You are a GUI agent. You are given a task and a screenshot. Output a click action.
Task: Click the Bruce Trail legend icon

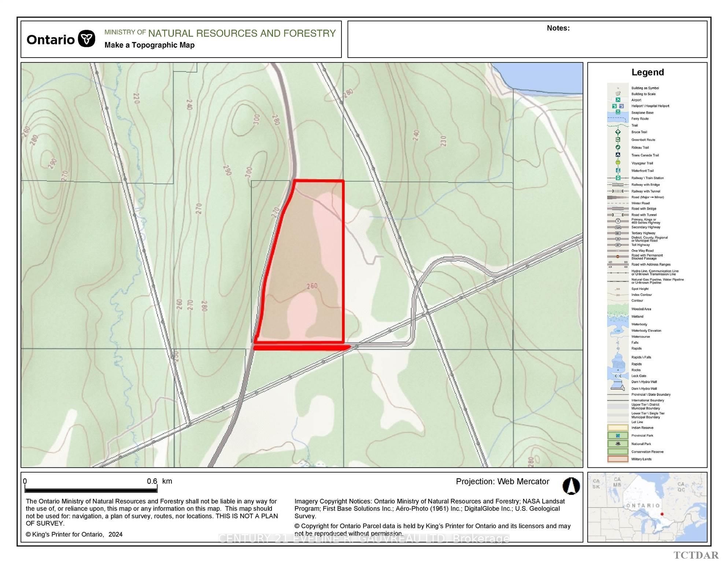point(618,132)
